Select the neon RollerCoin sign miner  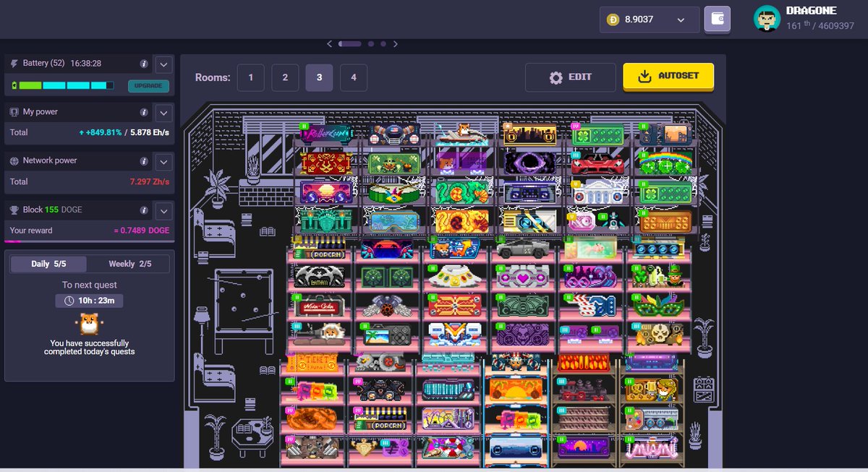click(326, 134)
